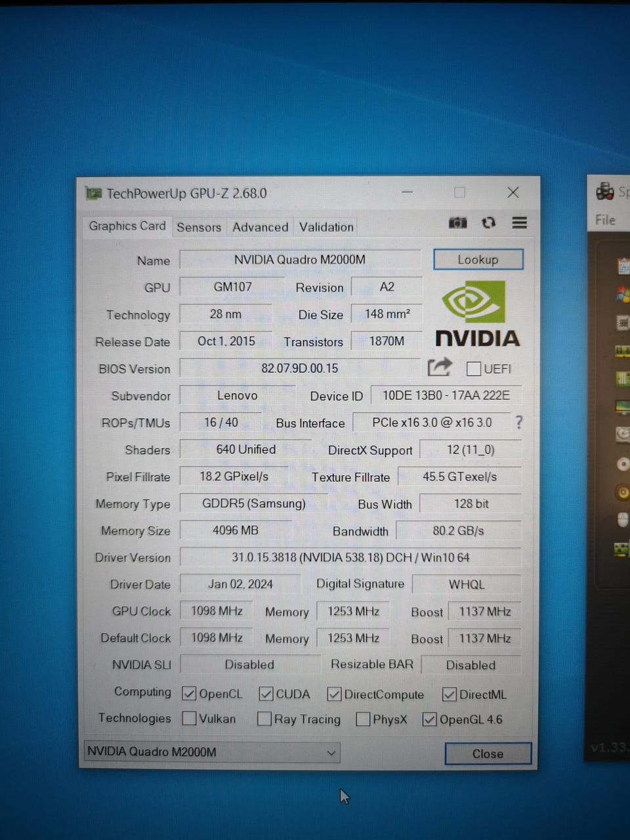The width and height of the screenshot is (630, 840).
Task: Click the Bus Interface value PCIe x16 3.0
Action: coord(432,422)
